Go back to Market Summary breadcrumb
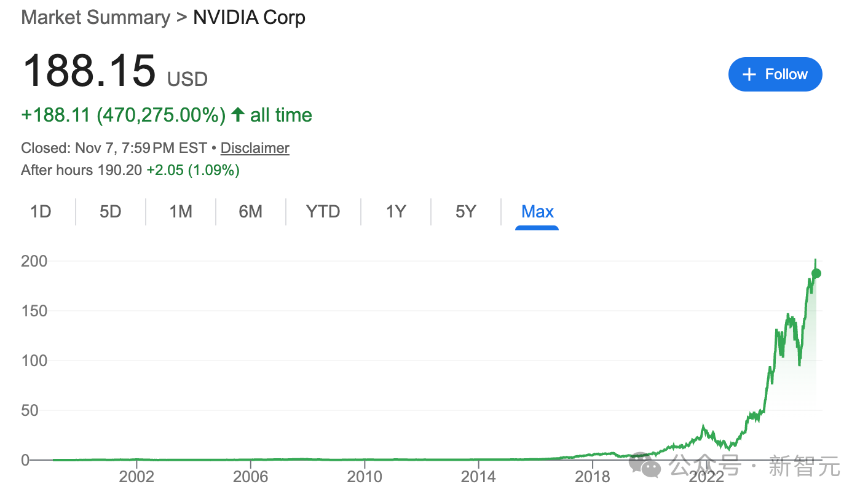868x500 pixels. [x=95, y=17]
